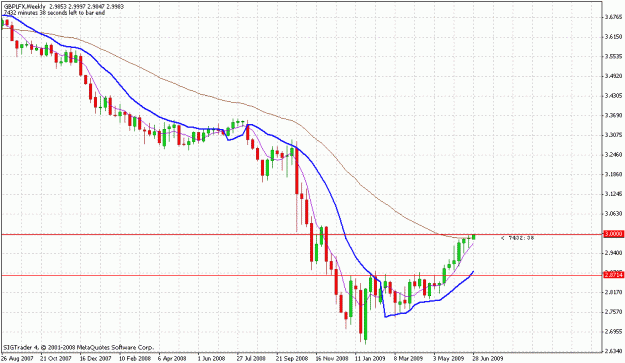The height and width of the screenshot is (363, 625).
Task: Click the 2.6340 price axis label
Action: 613,351
